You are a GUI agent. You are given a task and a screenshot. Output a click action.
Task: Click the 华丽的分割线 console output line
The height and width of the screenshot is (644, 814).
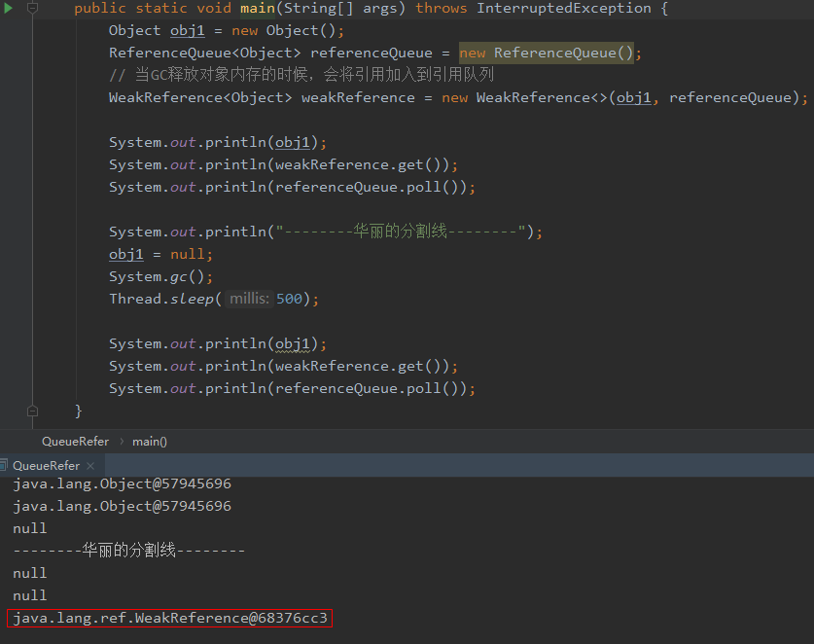tap(128, 550)
